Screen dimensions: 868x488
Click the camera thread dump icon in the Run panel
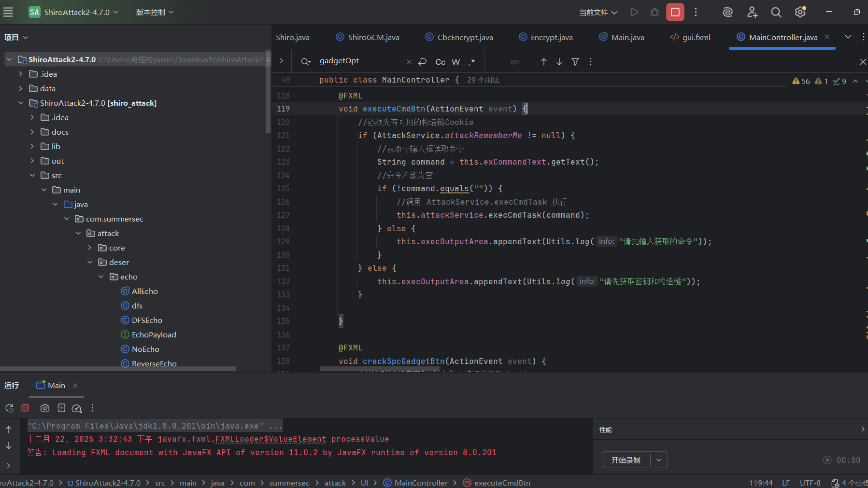pos(45,408)
